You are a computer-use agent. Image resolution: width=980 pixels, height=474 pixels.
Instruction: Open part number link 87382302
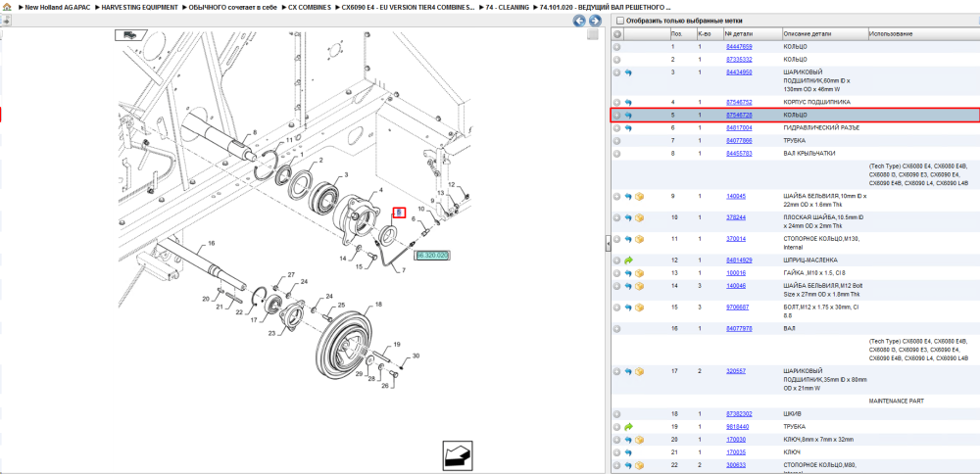739,414
